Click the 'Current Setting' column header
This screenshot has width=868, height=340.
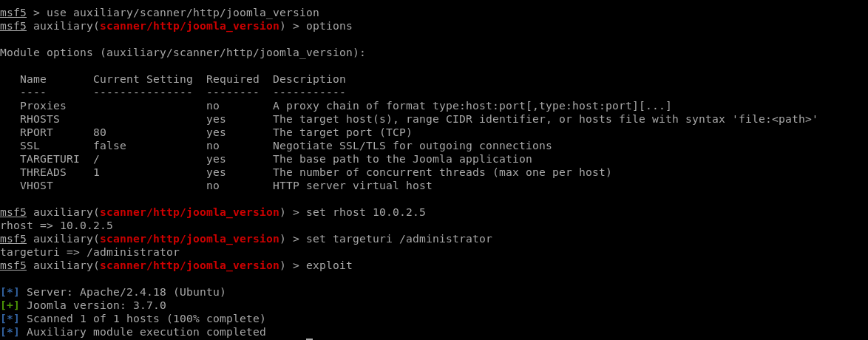(x=143, y=79)
